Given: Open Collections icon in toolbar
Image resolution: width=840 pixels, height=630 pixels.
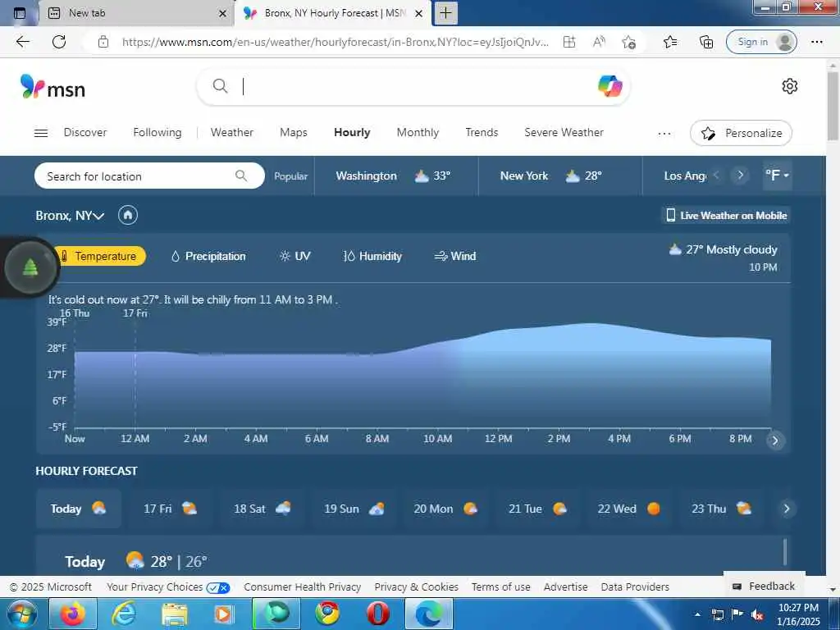Looking at the screenshot, I should (x=706, y=42).
